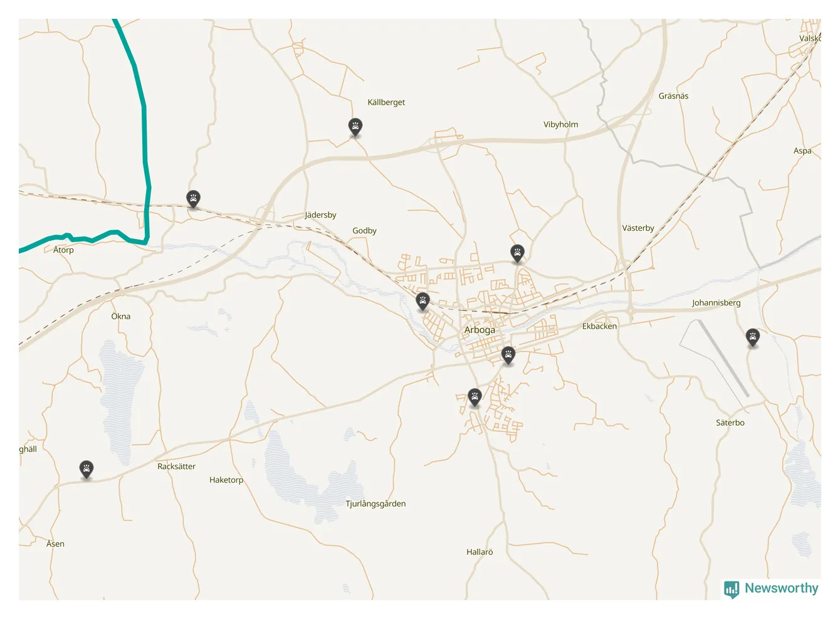Select the Ekbacken place label
This screenshot has height=619, width=840.
[x=599, y=326]
